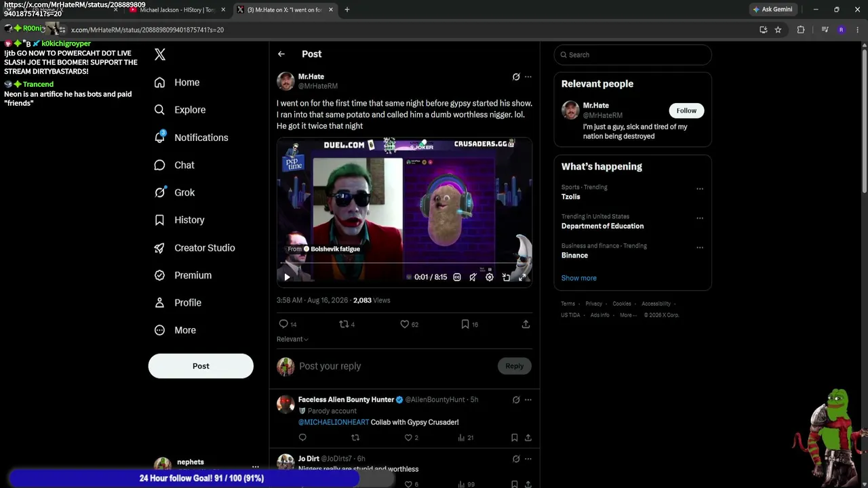The width and height of the screenshot is (868, 488).
Task: Open the Chrome profile avatar
Action: (842, 30)
